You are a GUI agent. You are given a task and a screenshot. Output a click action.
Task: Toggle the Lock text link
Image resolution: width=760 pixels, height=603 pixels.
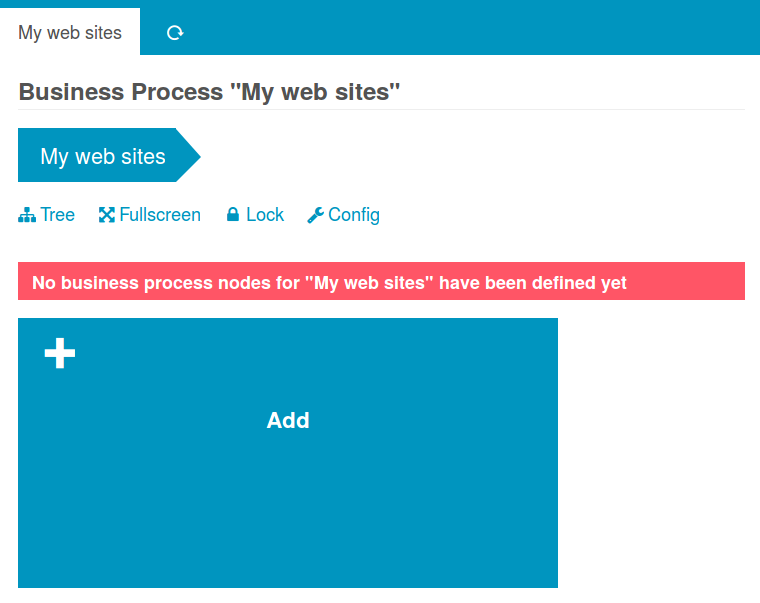(x=265, y=215)
